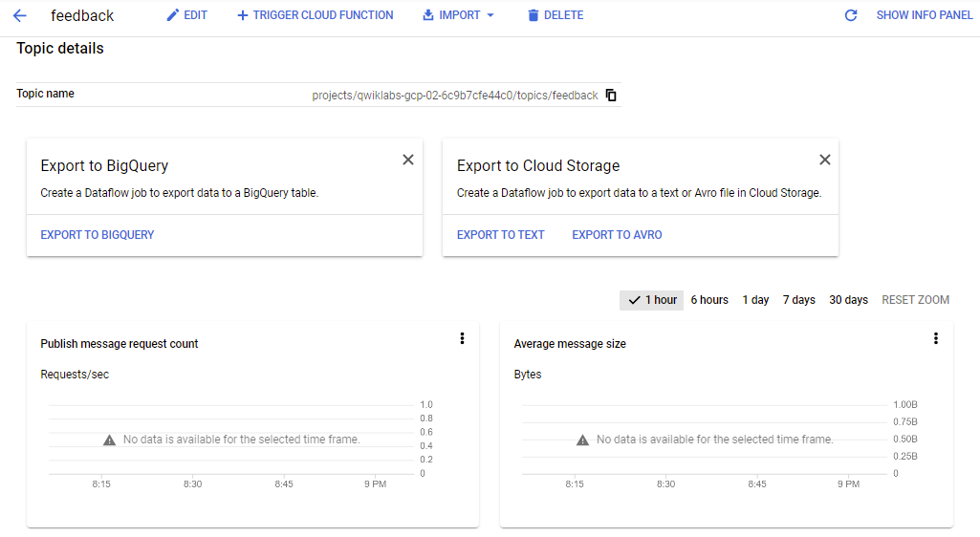Click the trash Delete icon
The image size is (980, 537).
pyautogui.click(x=534, y=15)
